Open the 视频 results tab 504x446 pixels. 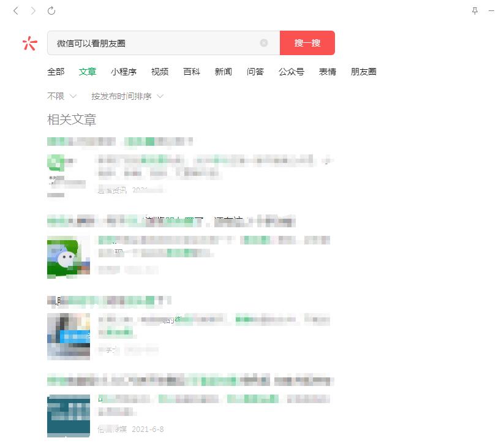coord(159,72)
